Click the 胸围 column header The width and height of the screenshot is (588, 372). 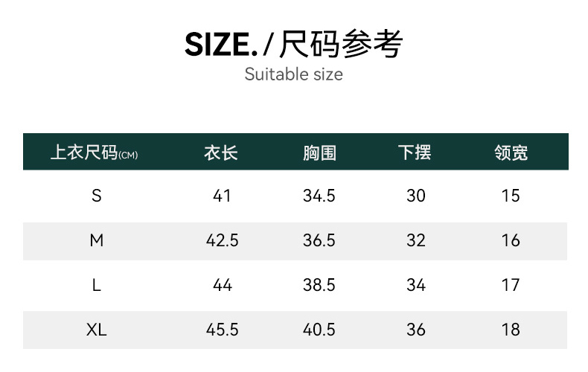tap(319, 153)
